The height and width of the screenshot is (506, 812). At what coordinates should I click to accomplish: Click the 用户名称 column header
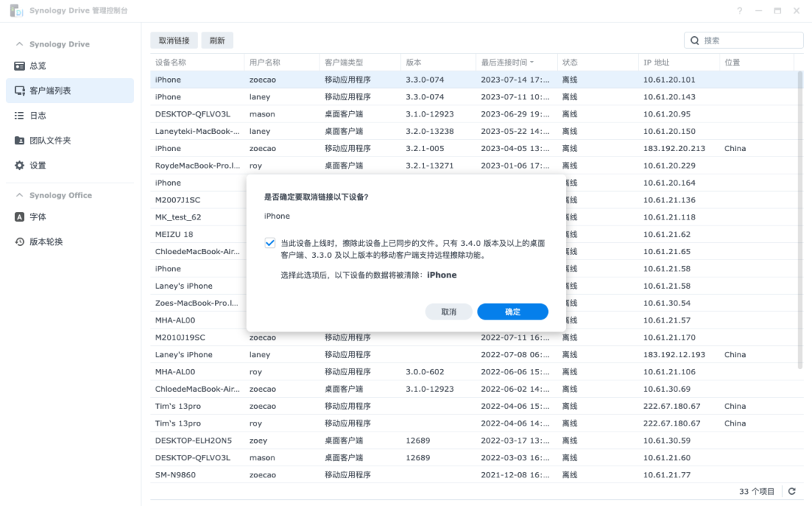pos(265,62)
